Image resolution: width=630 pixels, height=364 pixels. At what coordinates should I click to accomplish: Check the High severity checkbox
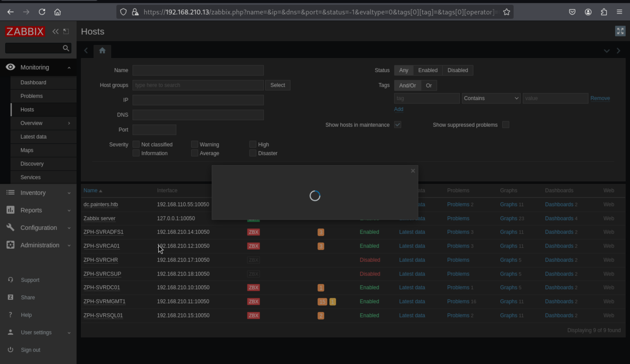click(x=253, y=144)
